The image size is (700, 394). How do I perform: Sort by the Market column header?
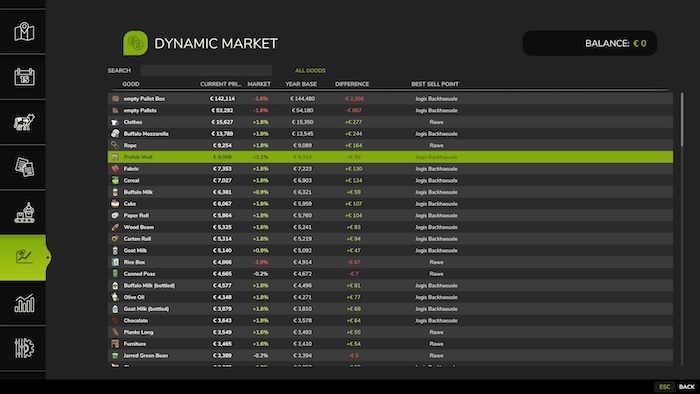[259, 84]
